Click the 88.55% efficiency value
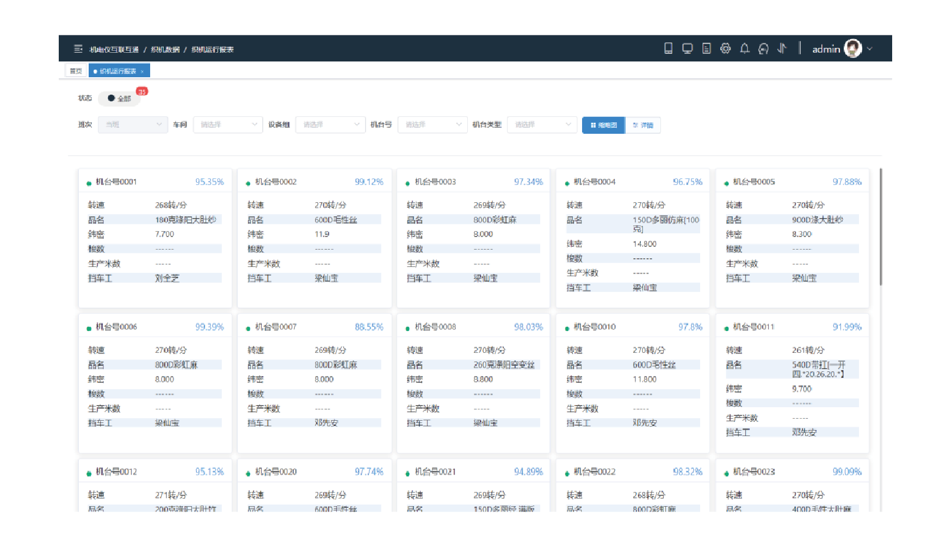The height and width of the screenshot is (560, 952). 369,327
